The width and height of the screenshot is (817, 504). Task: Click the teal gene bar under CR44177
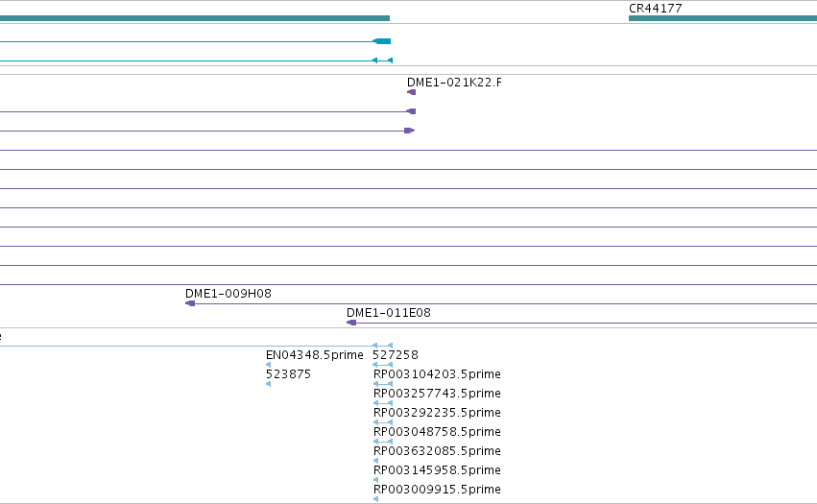pos(723,18)
